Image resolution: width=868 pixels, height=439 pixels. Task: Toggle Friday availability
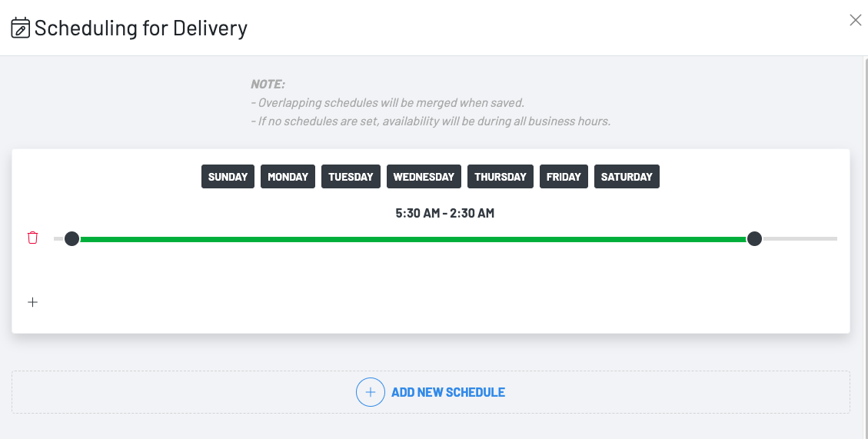click(564, 177)
